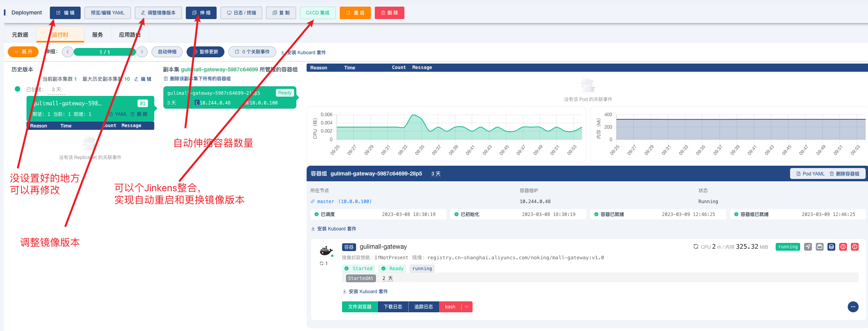
Task: Click the red 删除 (delete) button
Action: [x=389, y=13]
